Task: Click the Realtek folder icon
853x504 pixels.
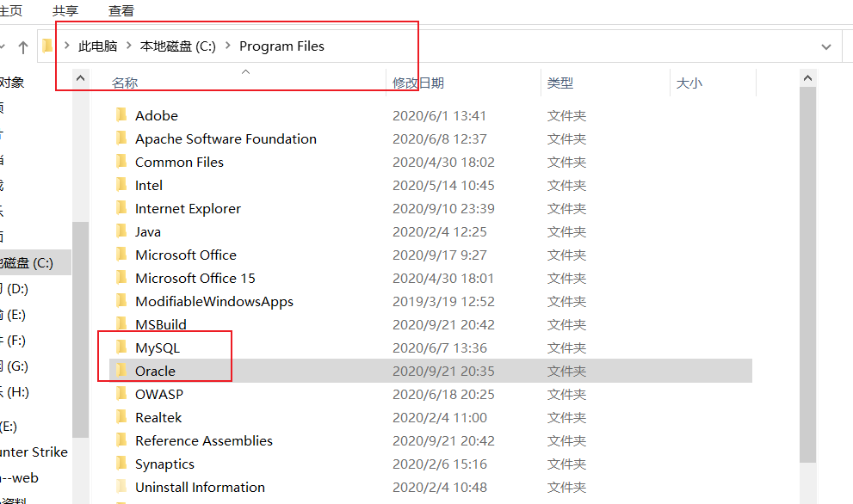Action: pos(121,417)
